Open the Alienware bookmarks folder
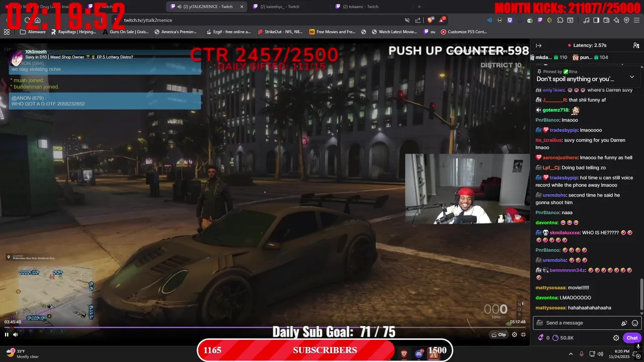The width and height of the screenshot is (644, 362). 33,32
